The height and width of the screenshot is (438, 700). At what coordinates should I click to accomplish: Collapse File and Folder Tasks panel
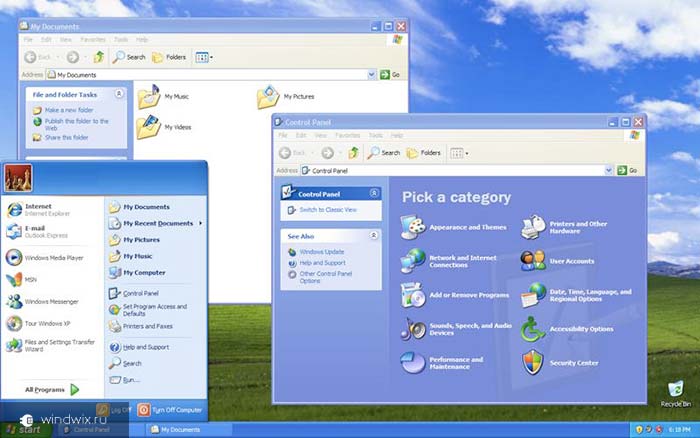point(119,94)
